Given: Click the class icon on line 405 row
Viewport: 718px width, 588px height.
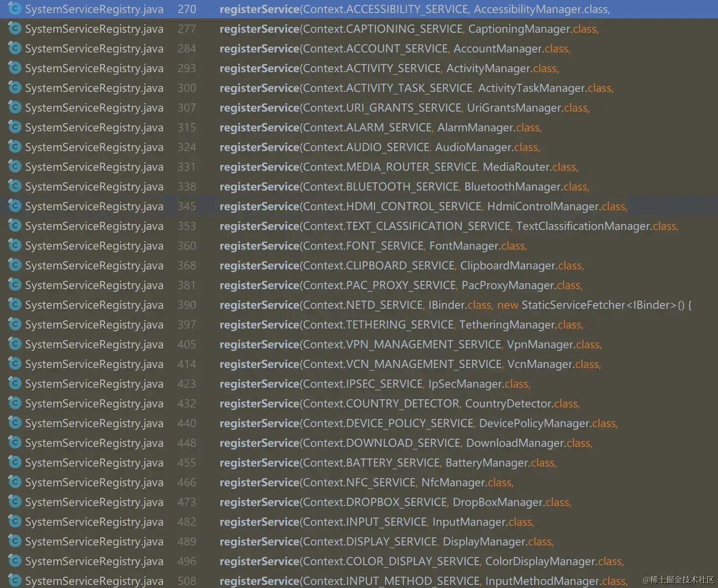Looking at the screenshot, I should (15, 344).
